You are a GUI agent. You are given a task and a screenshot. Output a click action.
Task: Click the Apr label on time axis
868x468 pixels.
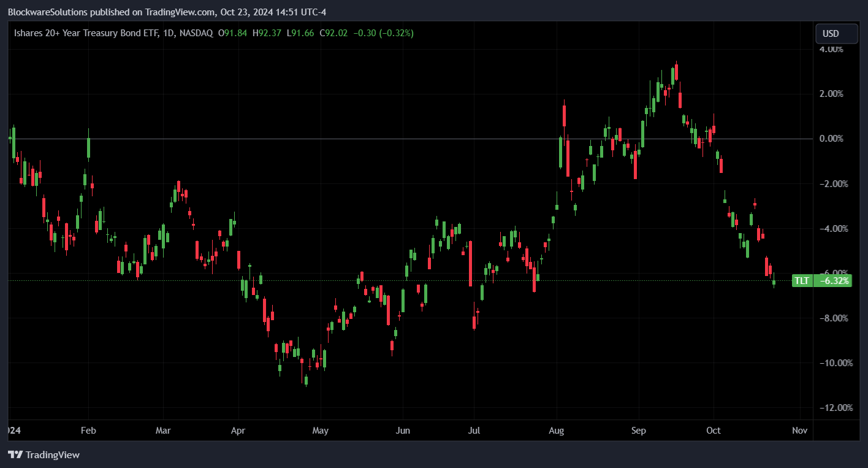238,431
